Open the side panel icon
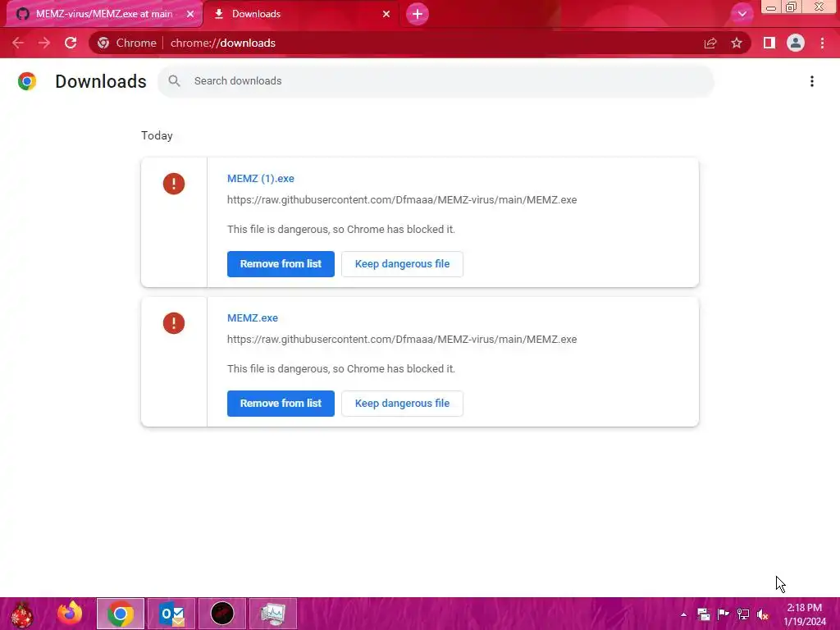This screenshot has height=630, width=840. [769, 43]
